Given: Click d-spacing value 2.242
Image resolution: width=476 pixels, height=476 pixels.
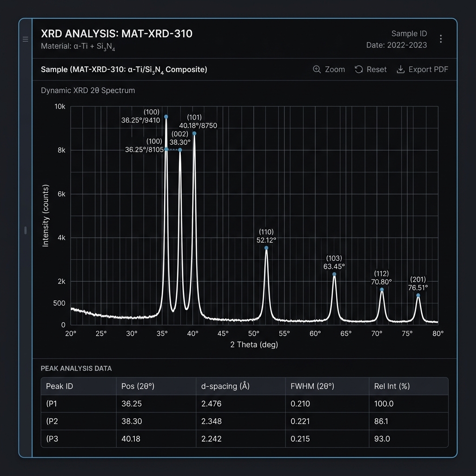Looking at the screenshot, I should pyautogui.click(x=212, y=439).
